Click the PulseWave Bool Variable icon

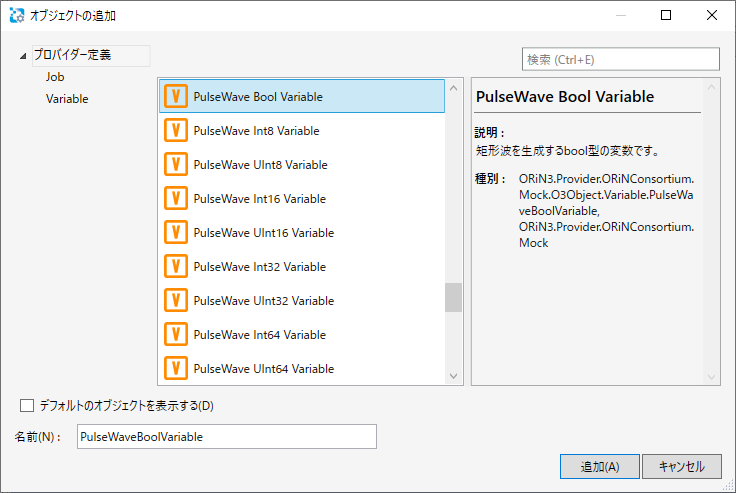tap(176, 96)
